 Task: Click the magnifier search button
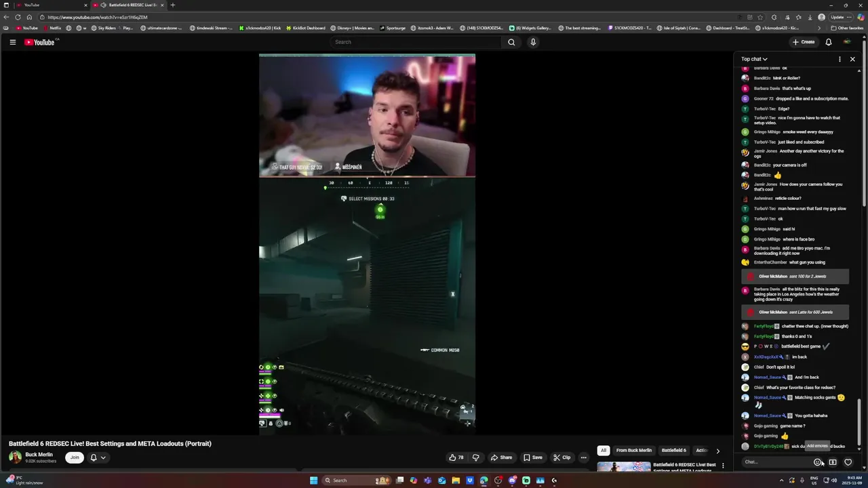(x=511, y=42)
